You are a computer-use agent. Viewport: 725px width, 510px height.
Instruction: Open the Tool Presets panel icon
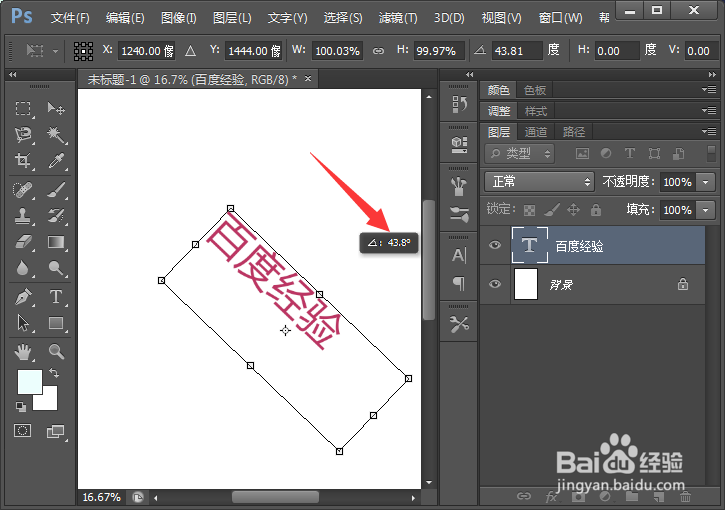[459, 324]
